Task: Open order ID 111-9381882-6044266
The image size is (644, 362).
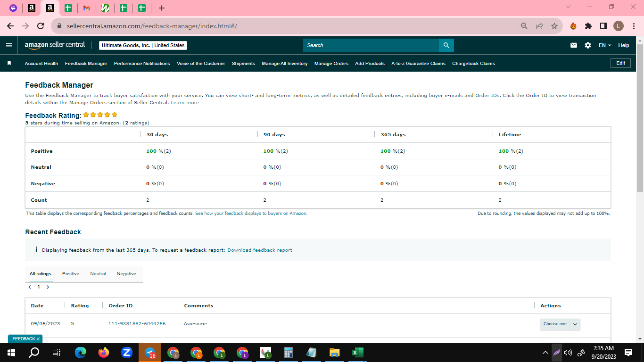Action: [137, 324]
